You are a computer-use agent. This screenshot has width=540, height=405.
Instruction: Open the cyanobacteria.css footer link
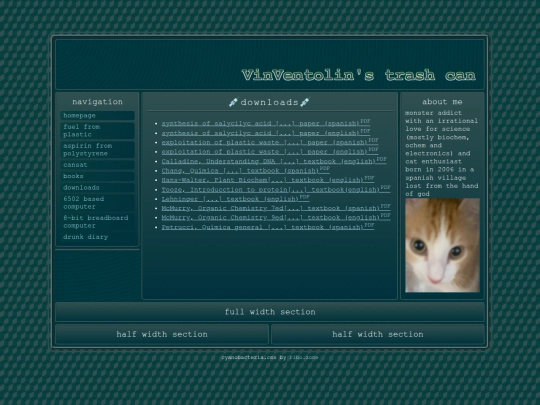coord(249,357)
